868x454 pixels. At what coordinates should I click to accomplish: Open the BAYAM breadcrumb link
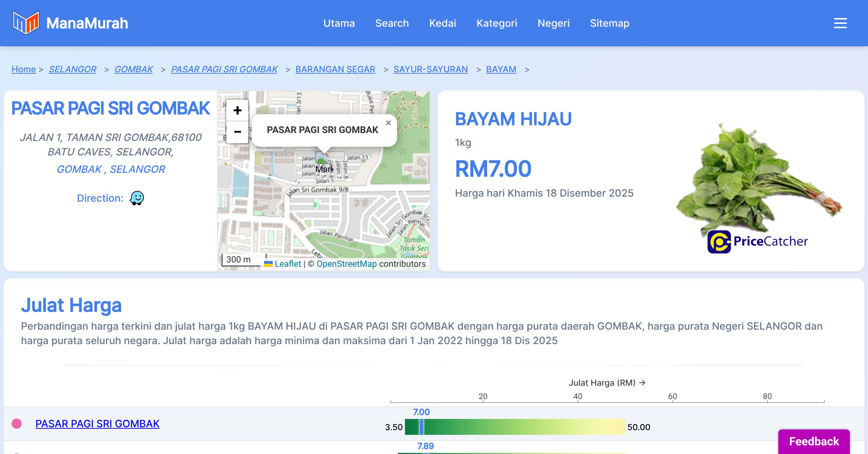tap(501, 69)
